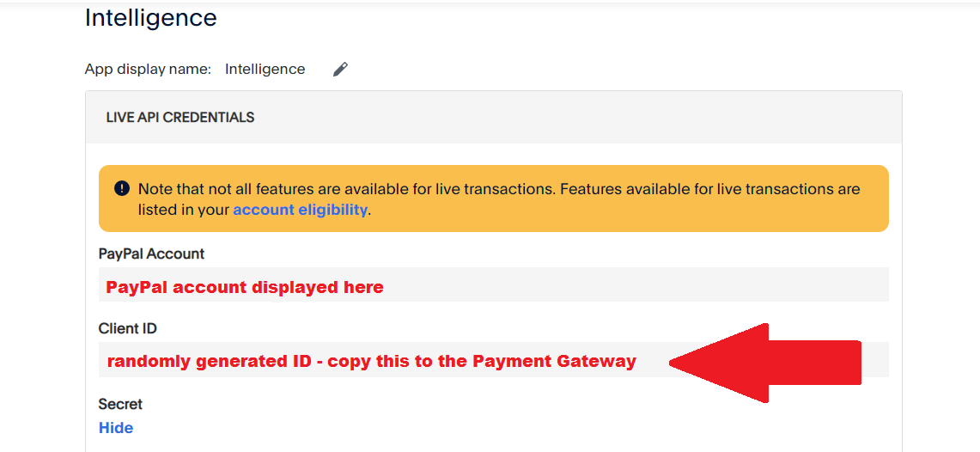Open the account eligibility link
The width and height of the screenshot is (980, 452).
(300, 210)
